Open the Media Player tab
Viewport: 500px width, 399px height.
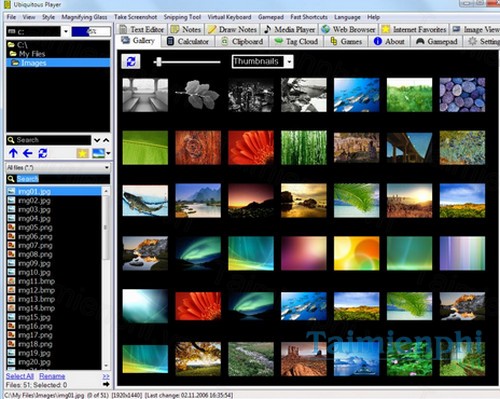(x=289, y=29)
